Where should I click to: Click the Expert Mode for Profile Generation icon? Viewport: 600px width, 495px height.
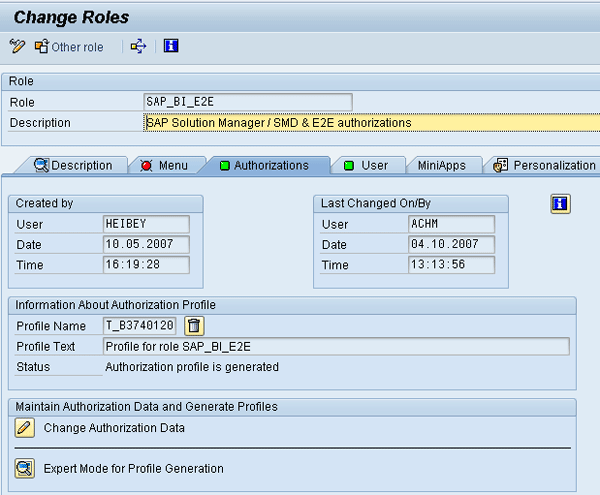(25, 468)
